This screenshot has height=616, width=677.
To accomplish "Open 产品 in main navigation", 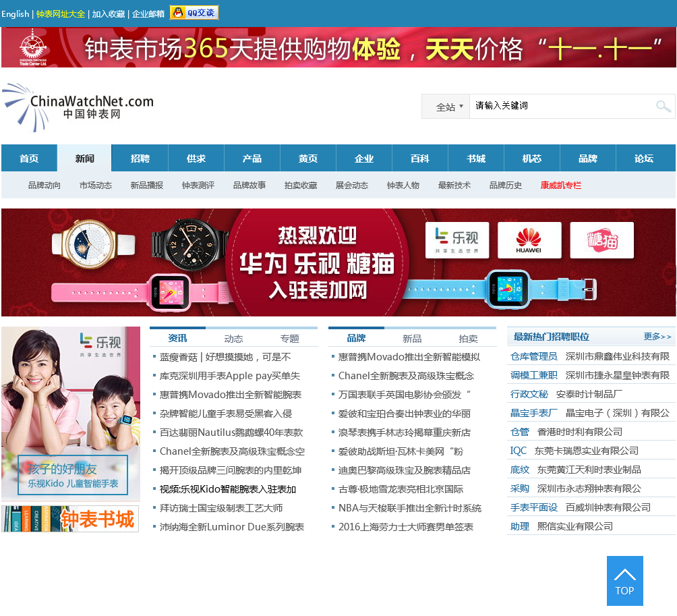I will pyautogui.click(x=252, y=158).
